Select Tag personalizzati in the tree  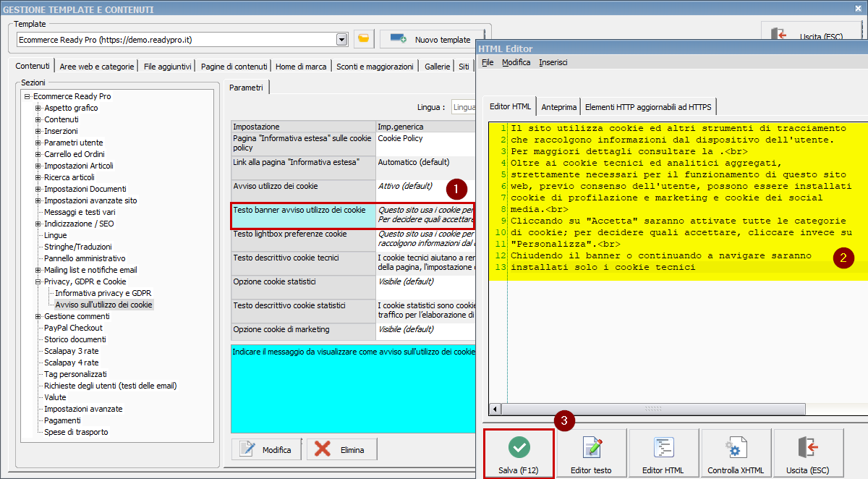point(75,374)
